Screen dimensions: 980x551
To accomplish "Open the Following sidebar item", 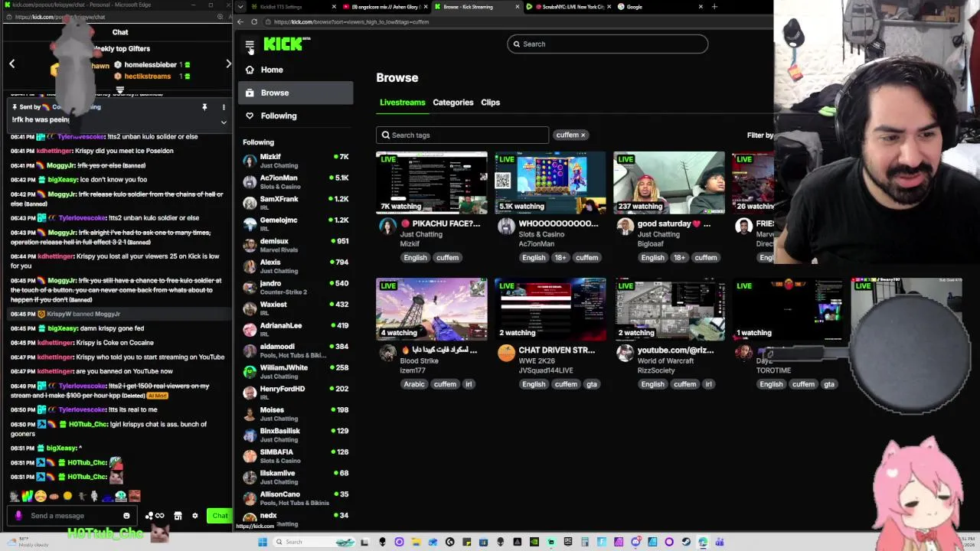I will (295, 116).
